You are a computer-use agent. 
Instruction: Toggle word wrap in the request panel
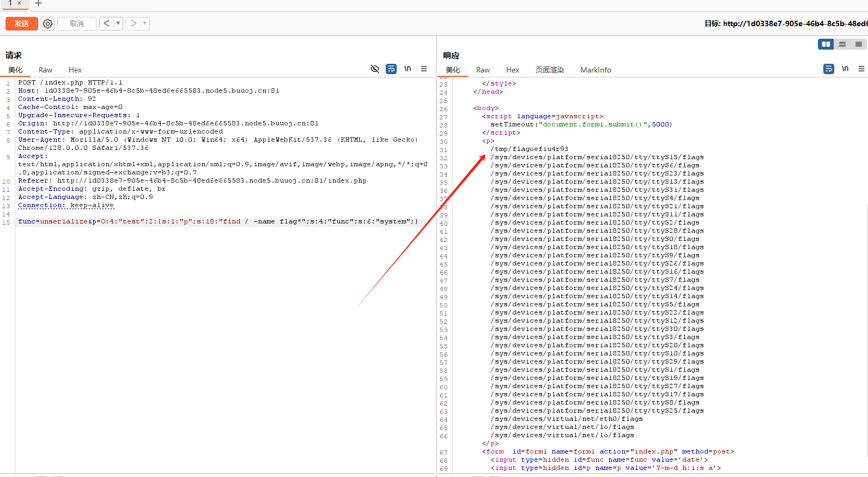[x=391, y=69]
